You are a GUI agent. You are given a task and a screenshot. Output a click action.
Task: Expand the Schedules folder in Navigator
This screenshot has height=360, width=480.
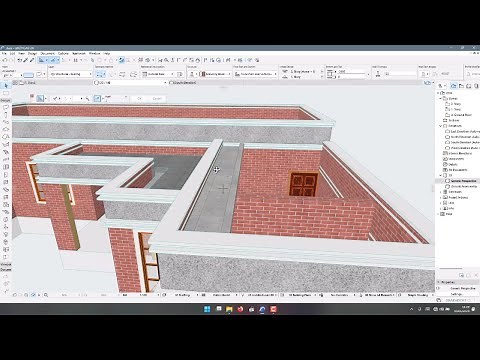click(x=440, y=192)
